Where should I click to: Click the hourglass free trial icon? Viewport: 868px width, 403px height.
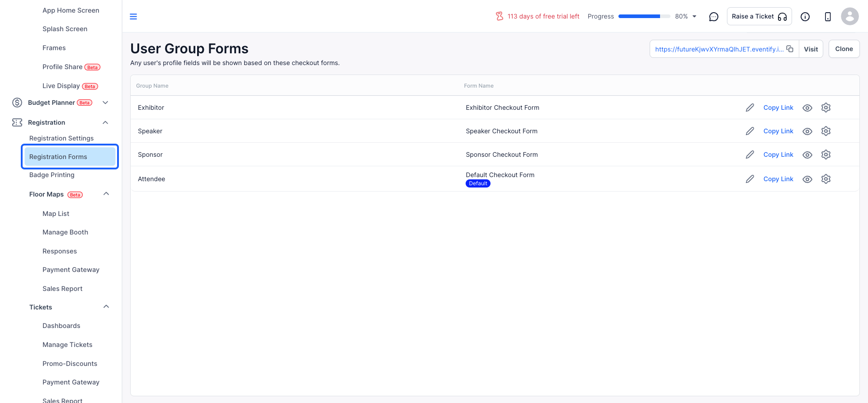click(x=500, y=16)
